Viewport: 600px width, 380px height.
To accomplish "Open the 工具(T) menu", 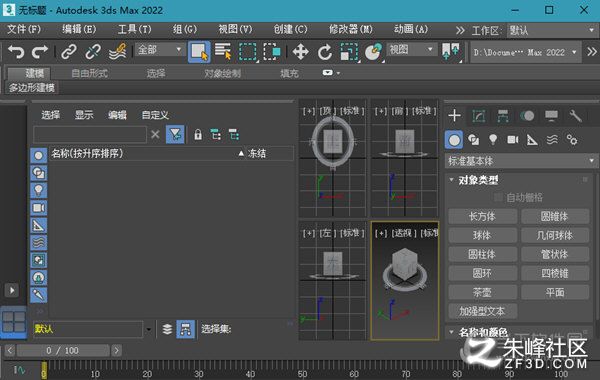I will (134, 29).
